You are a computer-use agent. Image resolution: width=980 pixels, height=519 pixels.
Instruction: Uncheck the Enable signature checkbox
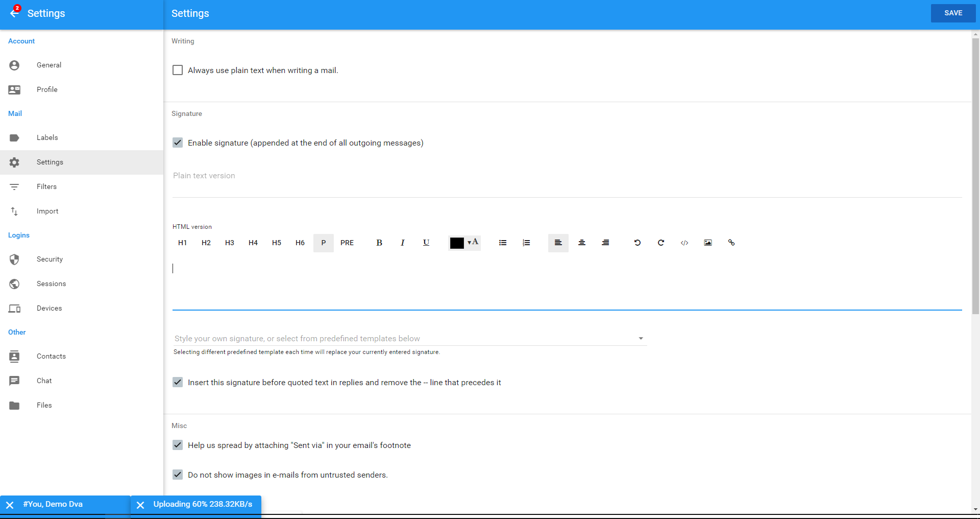(x=178, y=143)
